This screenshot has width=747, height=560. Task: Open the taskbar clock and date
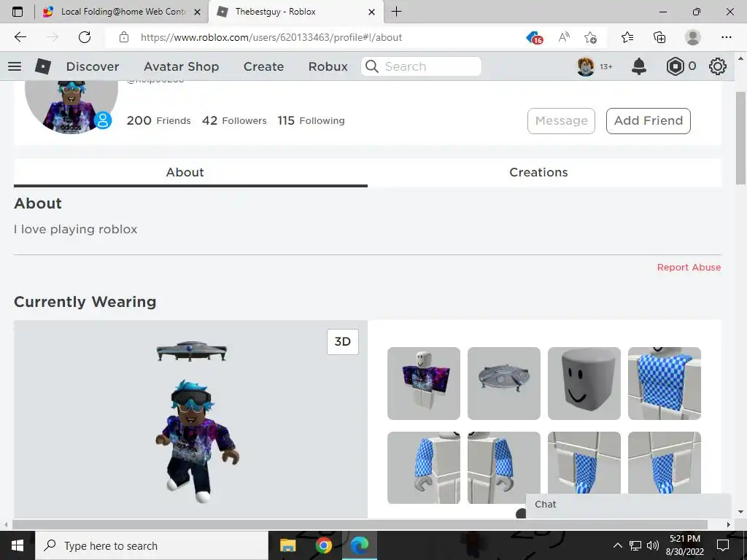(x=684, y=545)
